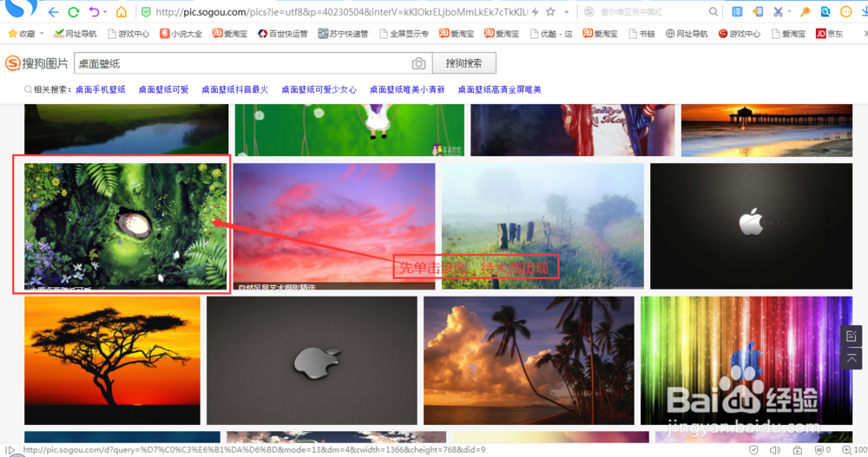
Task: Toggle the status bar speaker mute icon
Action: (775, 450)
